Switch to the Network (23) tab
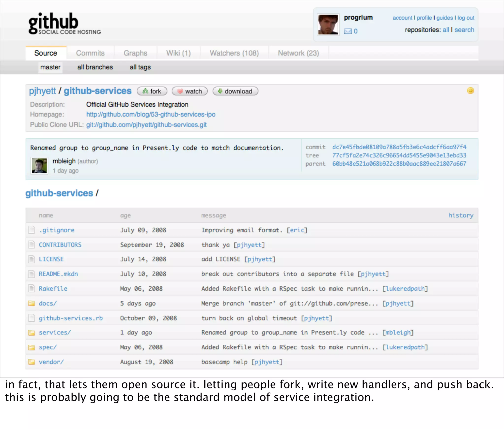The width and height of the screenshot is (504, 429). pyautogui.click(x=298, y=53)
